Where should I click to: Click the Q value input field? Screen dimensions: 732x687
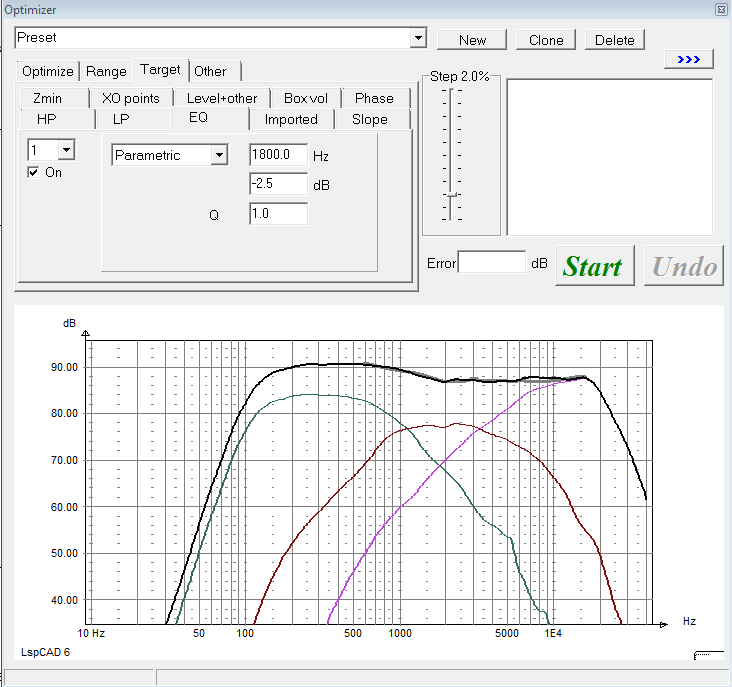pos(278,213)
